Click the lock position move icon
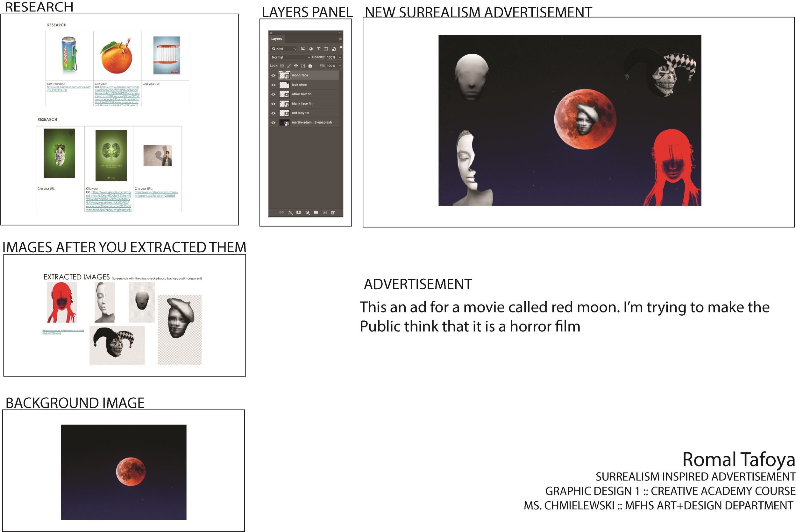This screenshot has height=532, width=796. (296, 66)
